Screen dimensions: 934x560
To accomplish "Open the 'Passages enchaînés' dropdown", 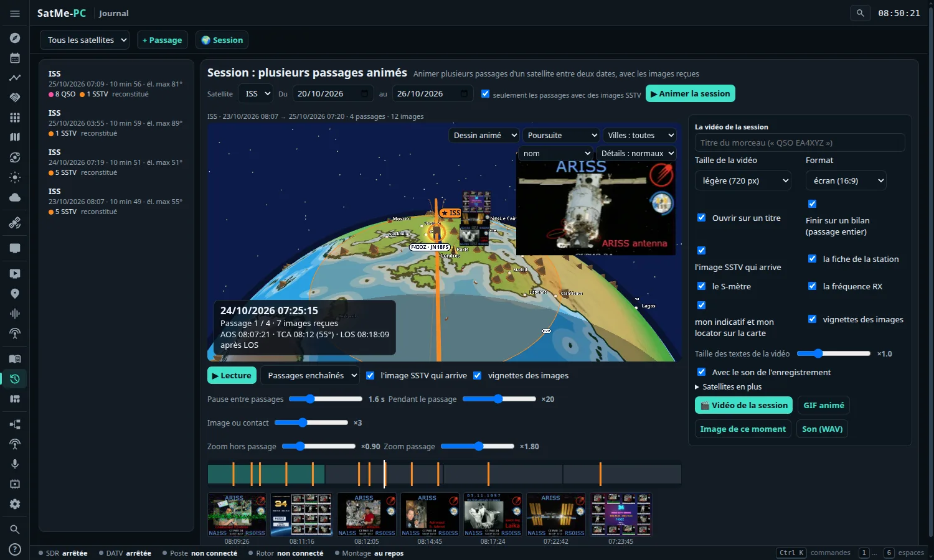I will click(x=310, y=375).
